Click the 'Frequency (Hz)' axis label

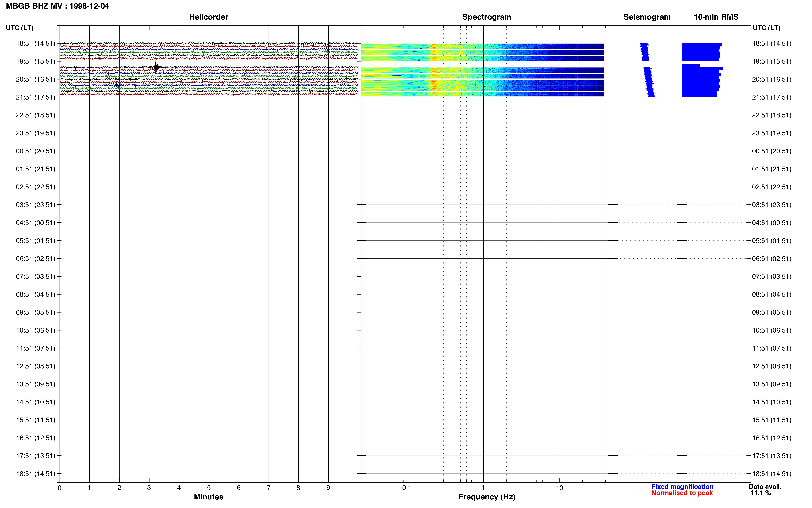[x=487, y=497]
